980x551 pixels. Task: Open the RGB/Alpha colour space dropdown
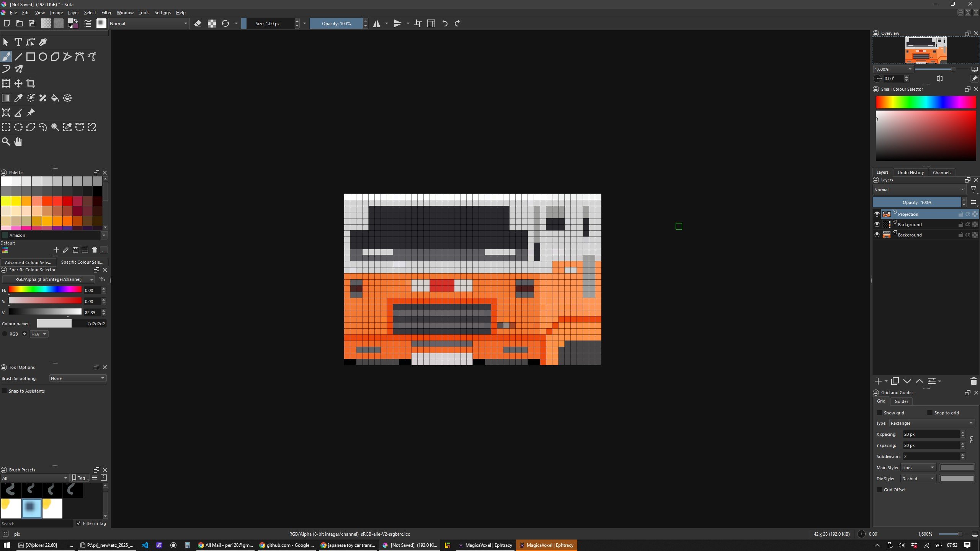[48, 279]
